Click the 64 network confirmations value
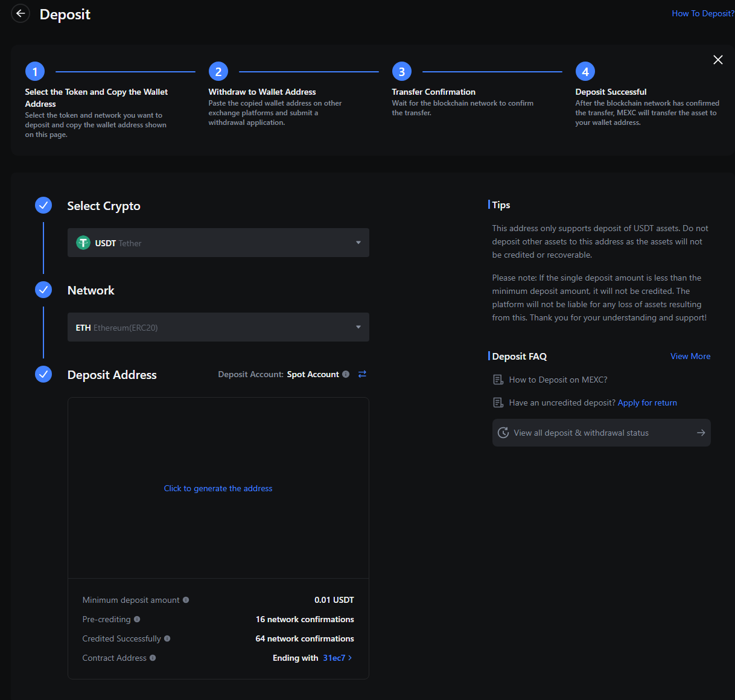This screenshot has height=700, width=735. (305, 638)
